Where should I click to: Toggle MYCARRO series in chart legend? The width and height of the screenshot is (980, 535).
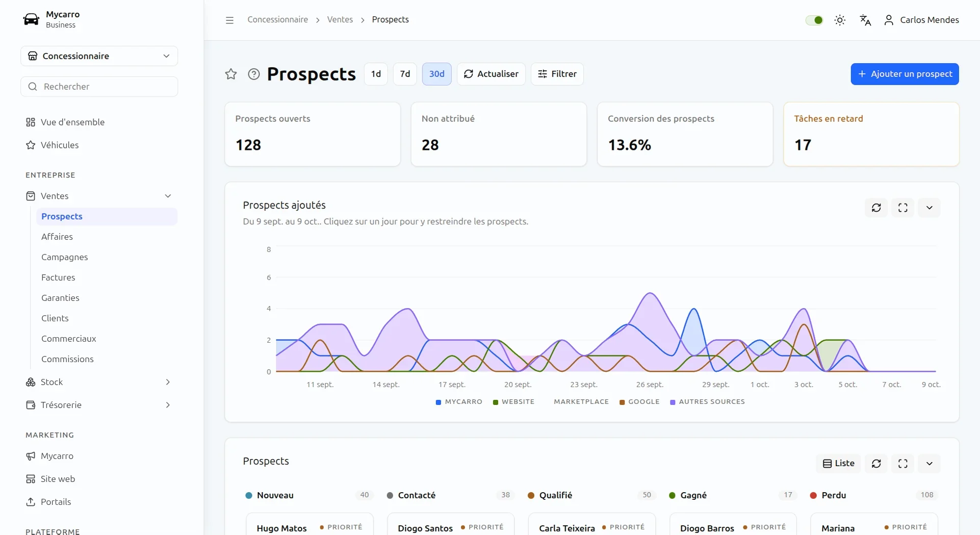[x=459, y=402]
